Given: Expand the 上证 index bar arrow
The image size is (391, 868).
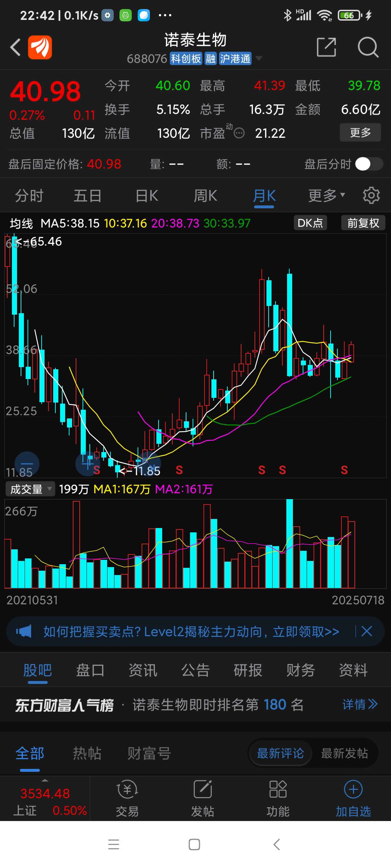Looking at the screenshot, I should click(x=45, y=780).
